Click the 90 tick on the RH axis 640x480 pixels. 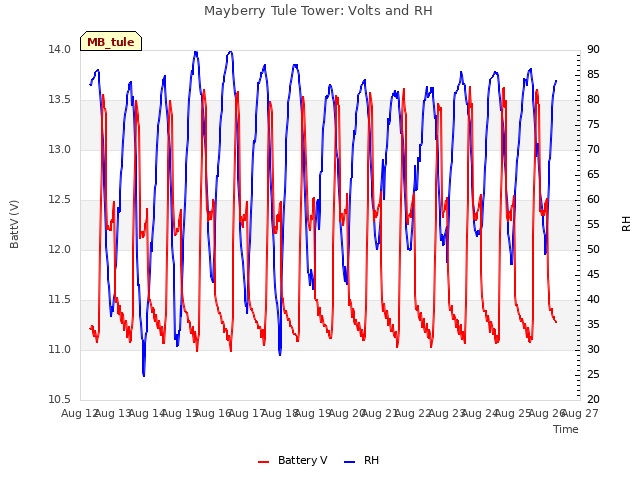pos(593,50)
